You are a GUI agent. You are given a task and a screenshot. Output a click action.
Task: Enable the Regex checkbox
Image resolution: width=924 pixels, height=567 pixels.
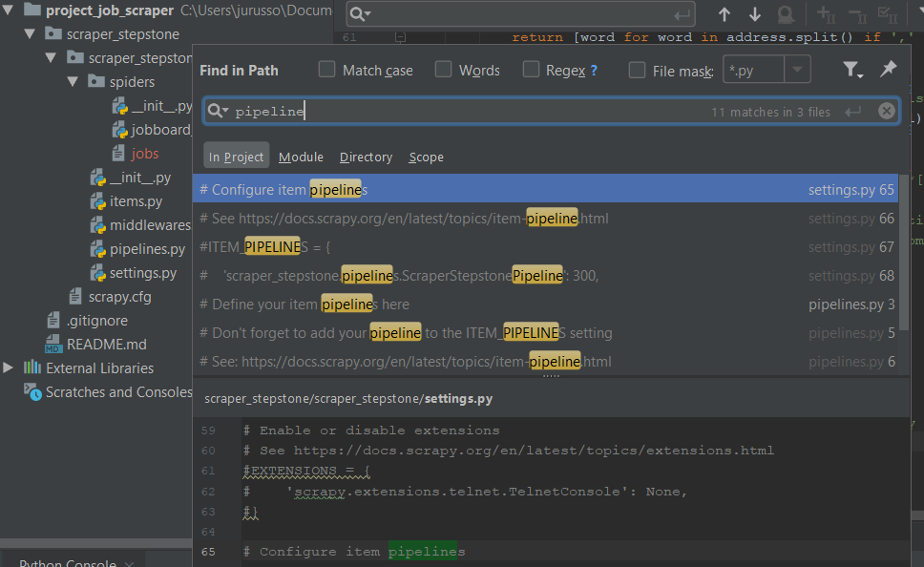(531, 70)
